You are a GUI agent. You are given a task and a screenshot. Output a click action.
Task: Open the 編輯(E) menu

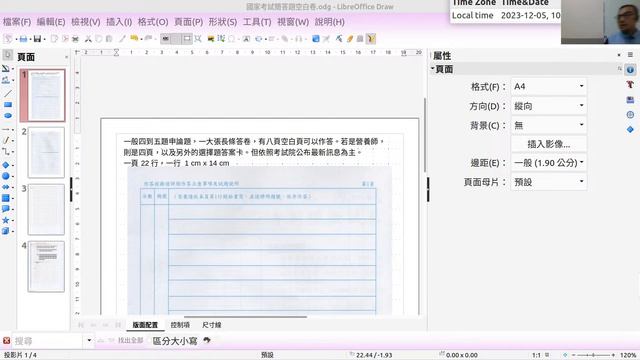click(51, 22)
